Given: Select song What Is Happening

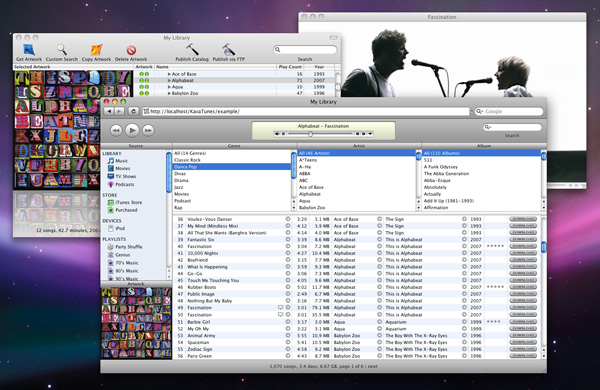Looking at the screenshot, I should click(x=207, y=267).
